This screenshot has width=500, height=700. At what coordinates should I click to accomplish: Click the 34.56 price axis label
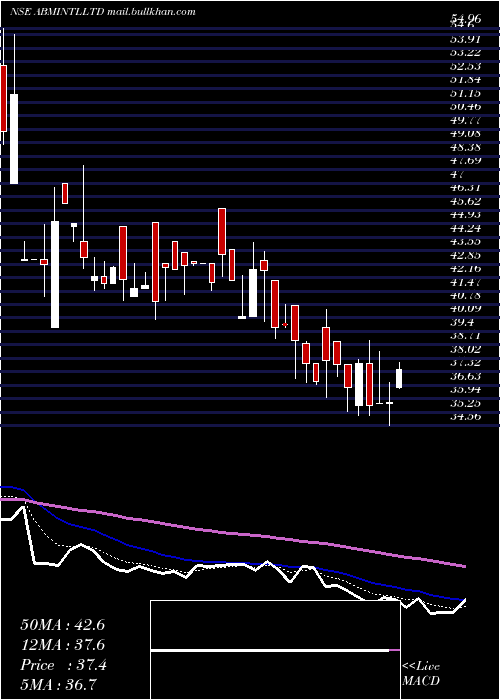coord(465,416)
